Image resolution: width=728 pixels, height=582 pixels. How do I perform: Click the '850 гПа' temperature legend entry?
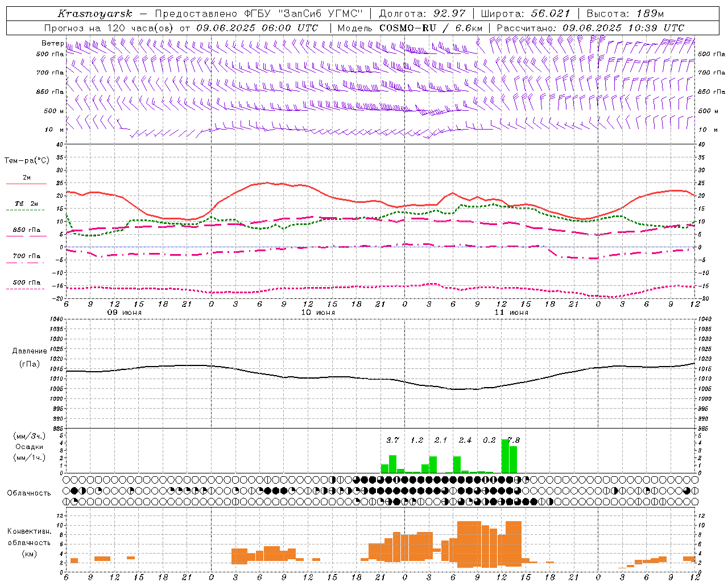coord(27,230)
